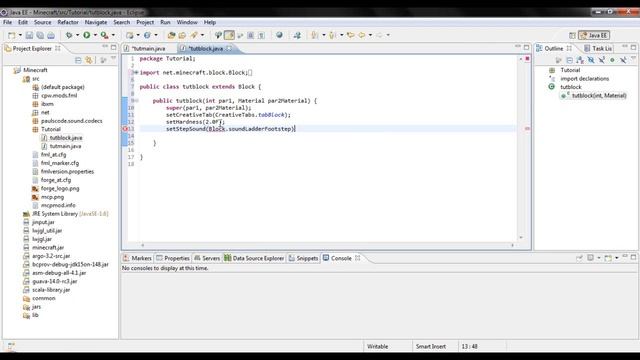The image size is (640, 360).
Task: Click the New file toolbar icon
Action: [x=11, y=36]
